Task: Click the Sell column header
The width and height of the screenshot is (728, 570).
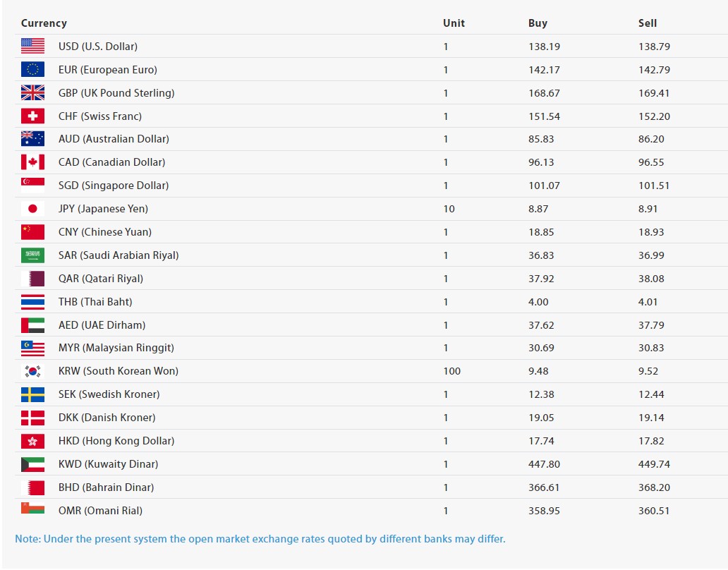Action: click(x=648, y=23)
